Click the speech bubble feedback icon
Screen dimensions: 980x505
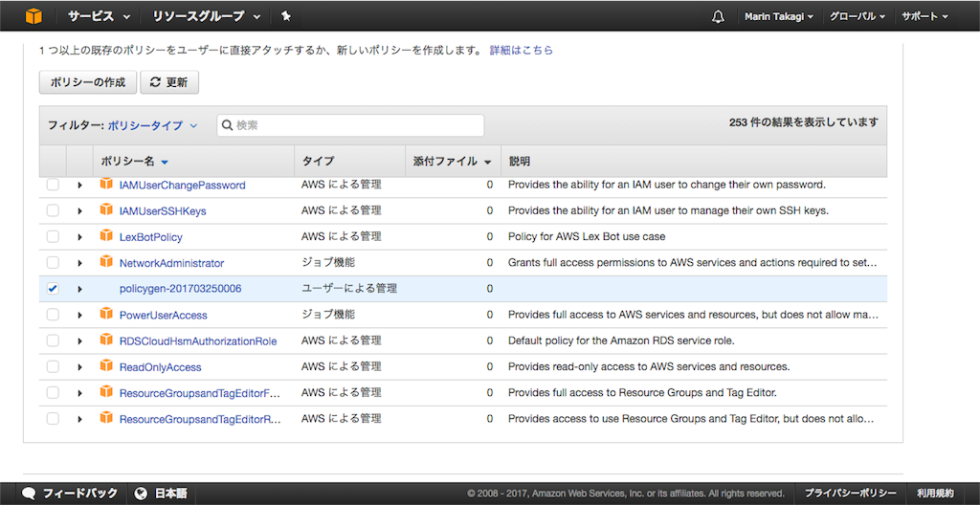(29, 493)
